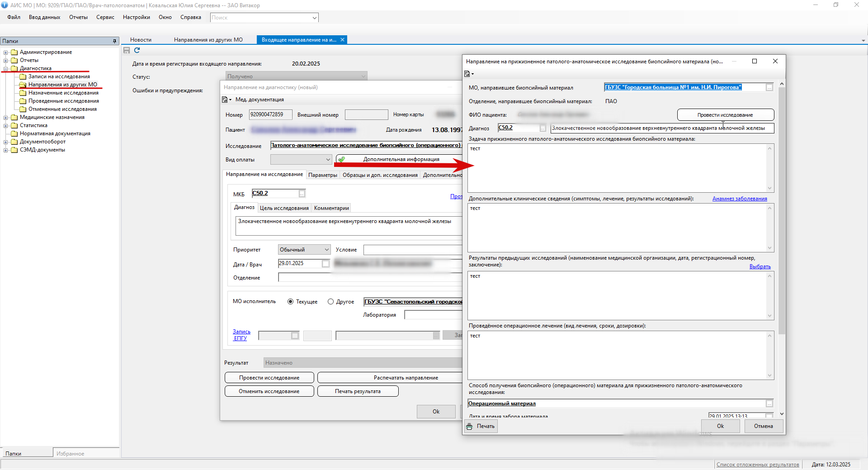868x470 pixels.
Task: Open document icon menu in referral dialog
Action: 469,74
